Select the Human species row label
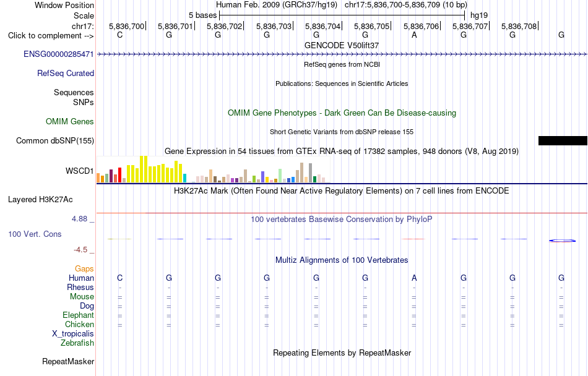 tap(81, 278)
